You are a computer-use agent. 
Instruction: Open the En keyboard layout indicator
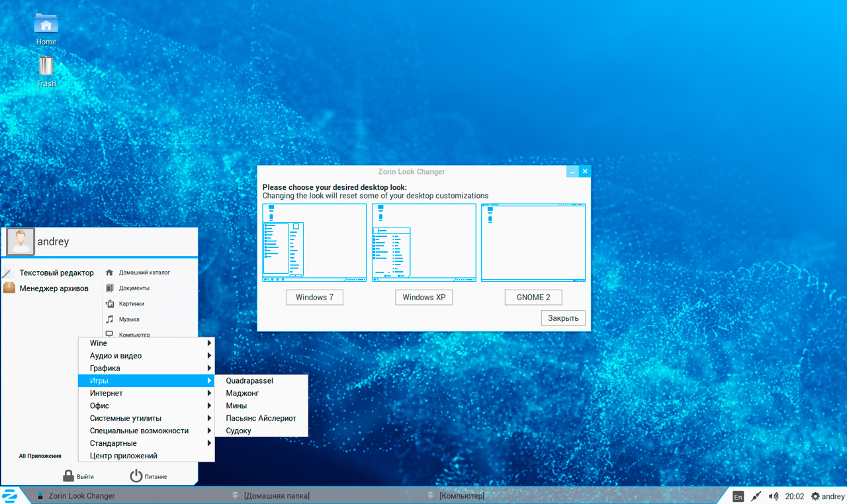[x=738, y=496]
